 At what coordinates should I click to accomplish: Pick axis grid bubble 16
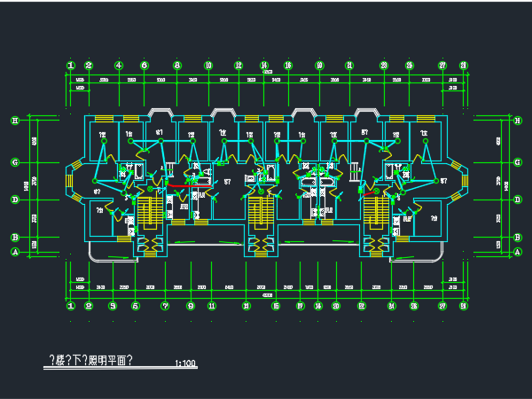(x=288, y=66)
